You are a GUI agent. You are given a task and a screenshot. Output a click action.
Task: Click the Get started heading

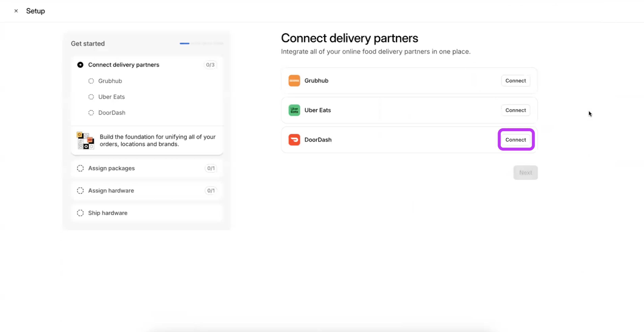pyautogui.click(x=88, y=43)
